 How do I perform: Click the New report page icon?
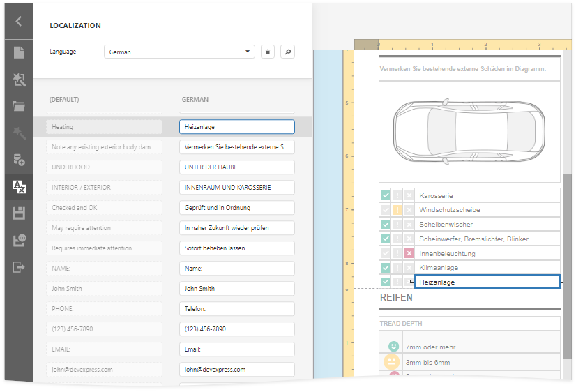click(x=19, y=52)
